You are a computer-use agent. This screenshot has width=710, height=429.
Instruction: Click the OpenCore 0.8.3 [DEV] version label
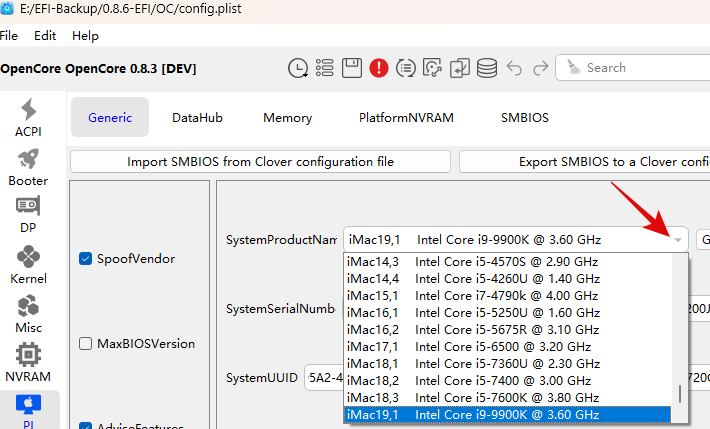pyautogui.click(x=98, y=69)
